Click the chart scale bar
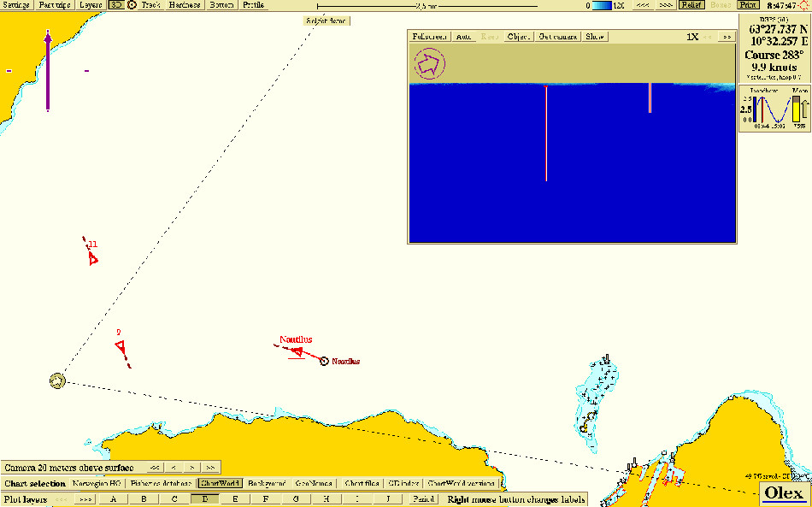 point(427,6)
